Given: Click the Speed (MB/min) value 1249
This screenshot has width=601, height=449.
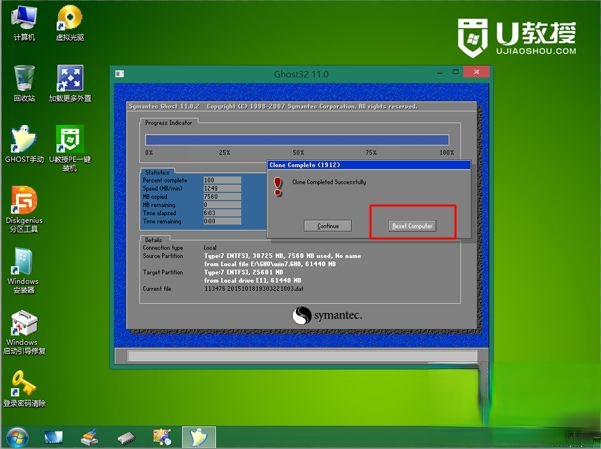Looking at the screenshot, I should [222, 188].
